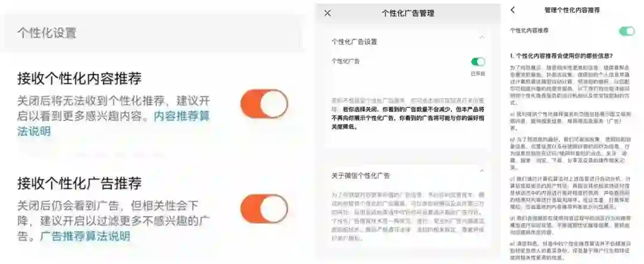Disable the 接收个性化广告推荐 orange switch
The width and height of the screenshot is (644, 264).
(265, 209)
